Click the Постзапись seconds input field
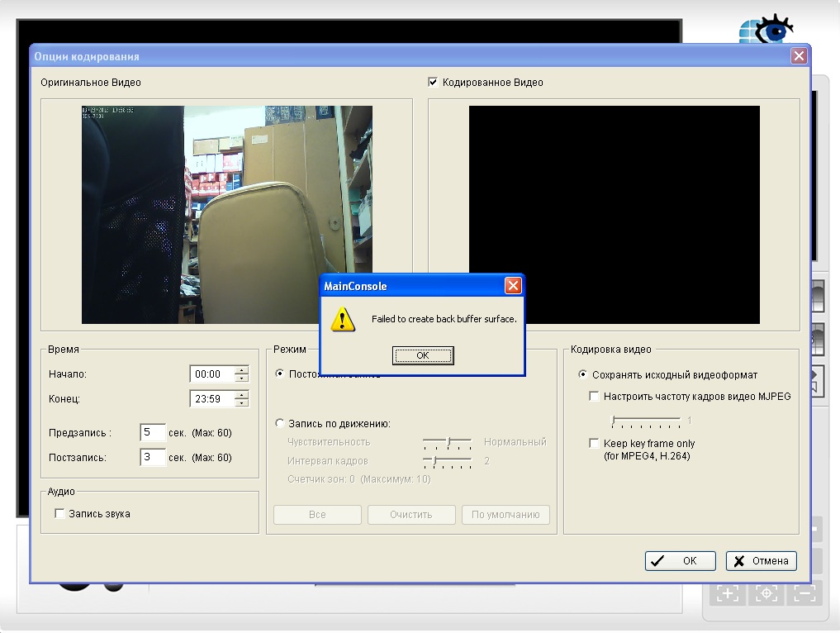The width and height of the screenshot is (840, 633). 152,457
